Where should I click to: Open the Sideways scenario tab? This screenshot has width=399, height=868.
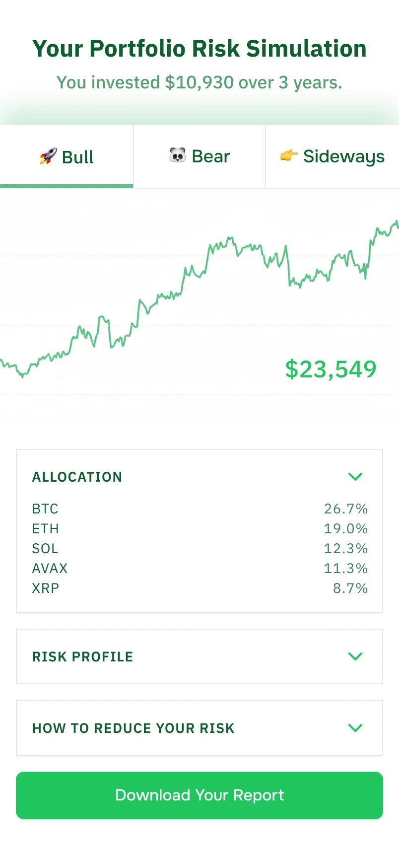tap(332, 156)
